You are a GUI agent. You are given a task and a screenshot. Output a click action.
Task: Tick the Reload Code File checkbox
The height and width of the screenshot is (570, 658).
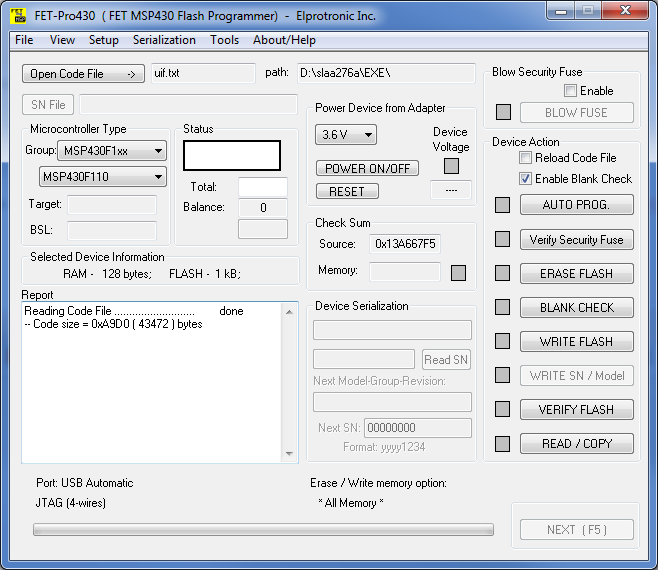(x=526, y=158)
